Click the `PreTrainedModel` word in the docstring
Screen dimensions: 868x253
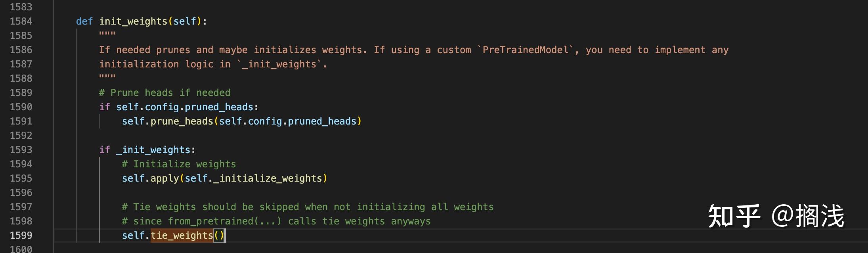[x=525, y=50]
